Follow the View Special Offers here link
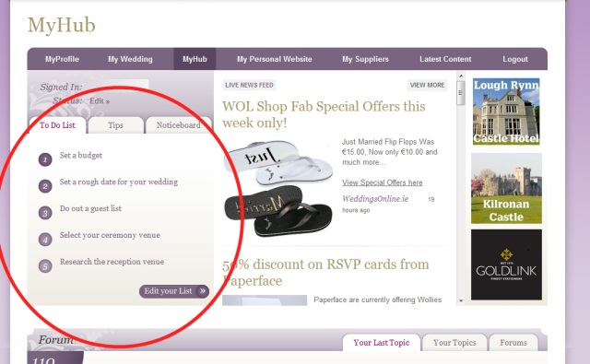590x364 pixels. tap(383, 182)
